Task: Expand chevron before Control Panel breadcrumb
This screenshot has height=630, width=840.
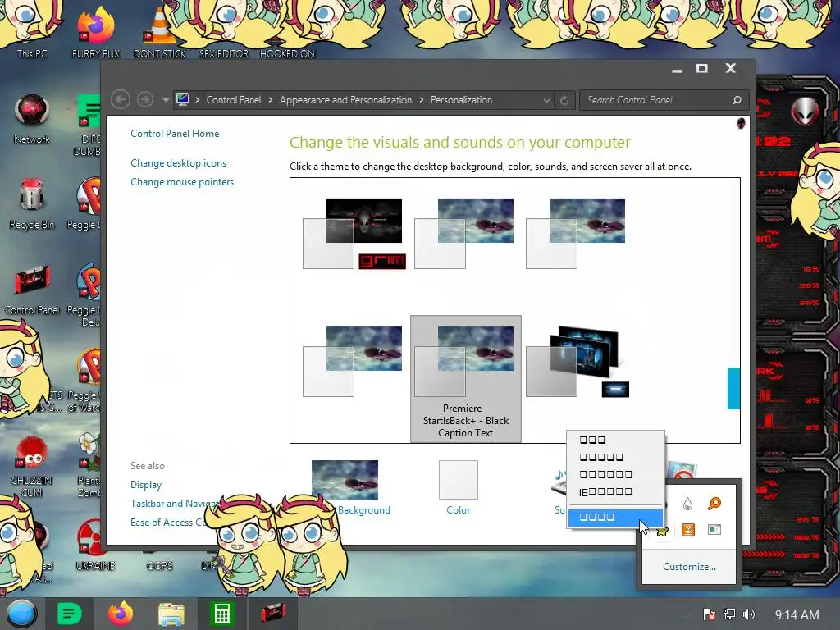Action: click(x=198, y=100)
